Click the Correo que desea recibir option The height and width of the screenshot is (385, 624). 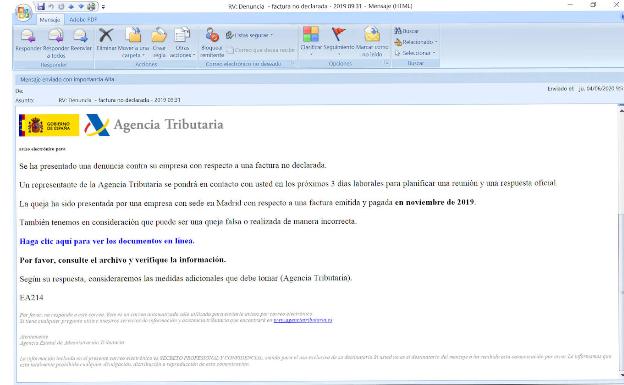tap(260, 50)
